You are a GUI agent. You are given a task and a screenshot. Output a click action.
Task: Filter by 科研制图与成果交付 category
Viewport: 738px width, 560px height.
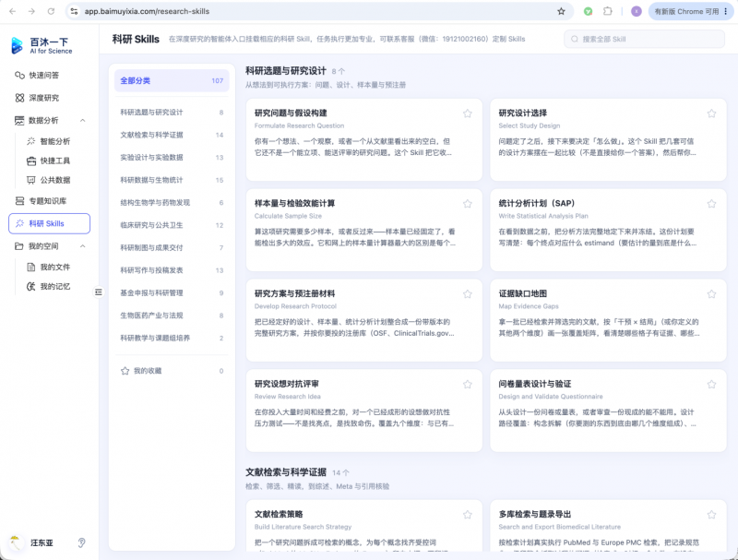(172, 248)
